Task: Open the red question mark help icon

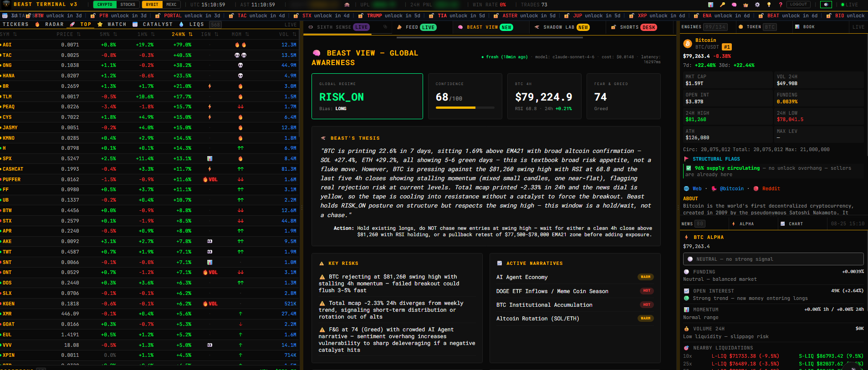Action: tap(781, 5)
